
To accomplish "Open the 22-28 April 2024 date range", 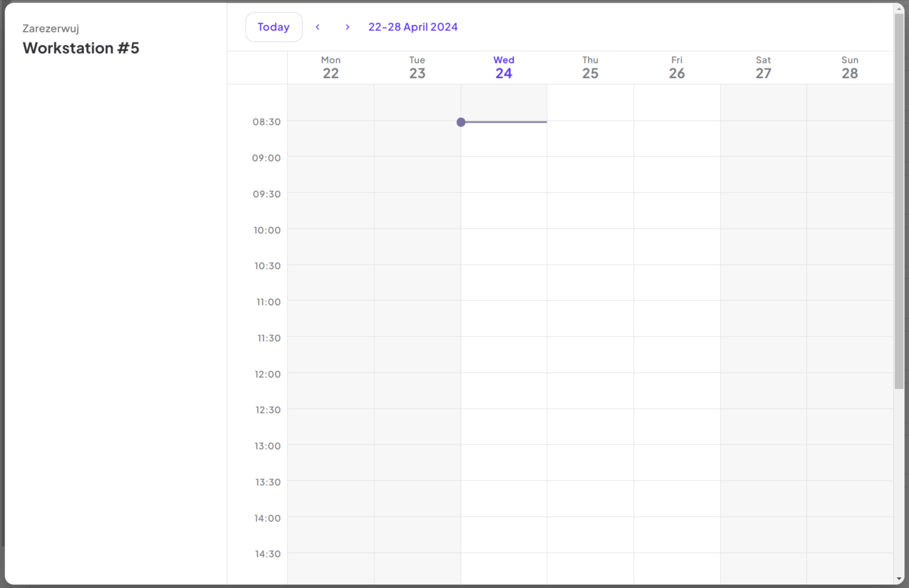I will point(412,26).
